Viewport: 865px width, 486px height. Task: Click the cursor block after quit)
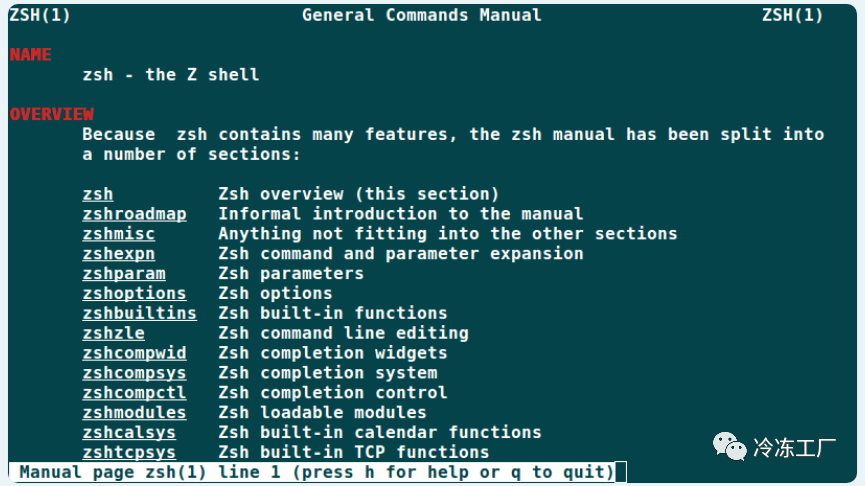(621, 472)
